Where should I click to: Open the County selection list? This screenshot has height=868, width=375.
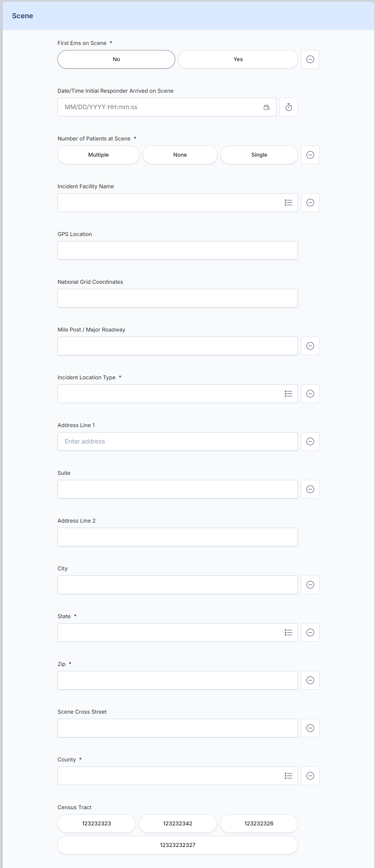coord(288,776)
